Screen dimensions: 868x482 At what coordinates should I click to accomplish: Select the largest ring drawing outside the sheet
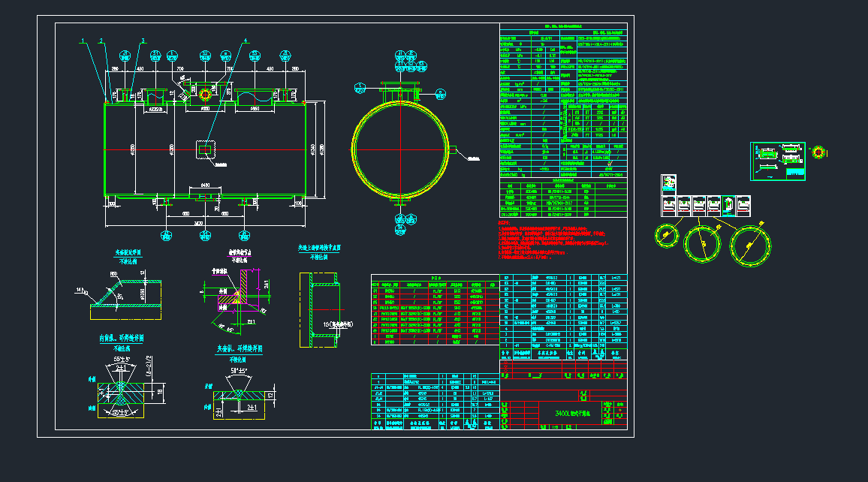pos(750,246)
